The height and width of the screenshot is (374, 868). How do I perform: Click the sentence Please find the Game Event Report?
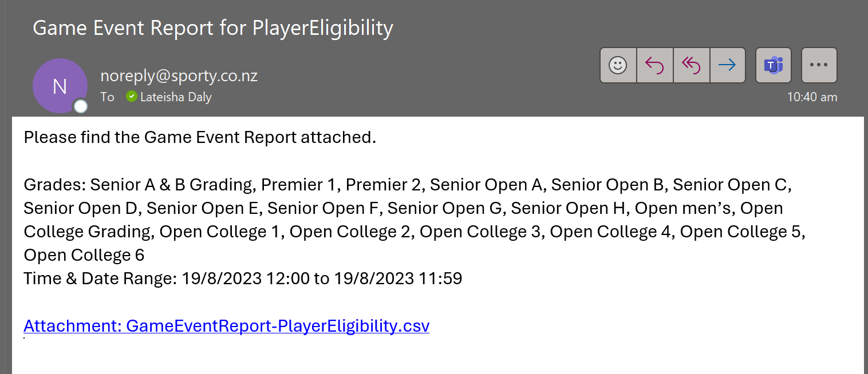click(200, 137)
